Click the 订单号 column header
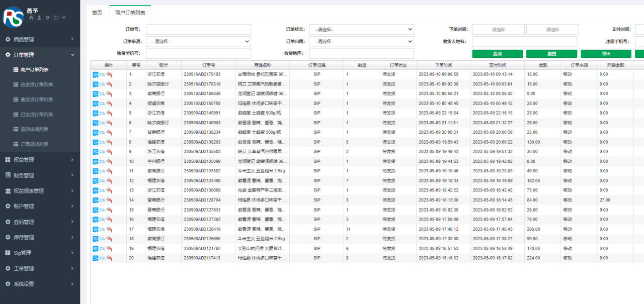Screen dimensions: 644x304 [208, 65]
